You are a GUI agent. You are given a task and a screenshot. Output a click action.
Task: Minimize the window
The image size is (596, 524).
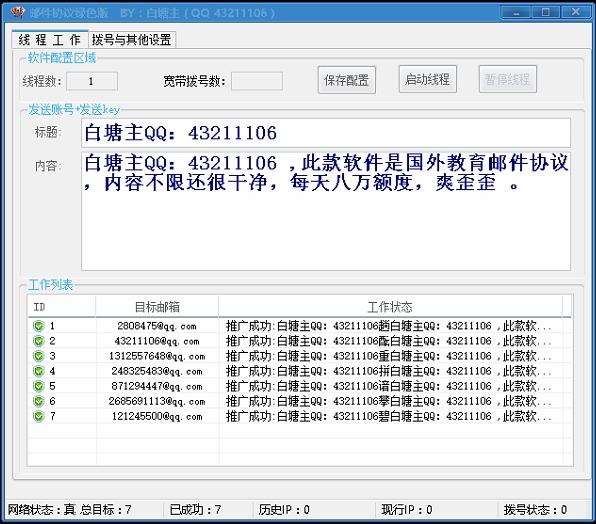[x=516, y=12]
